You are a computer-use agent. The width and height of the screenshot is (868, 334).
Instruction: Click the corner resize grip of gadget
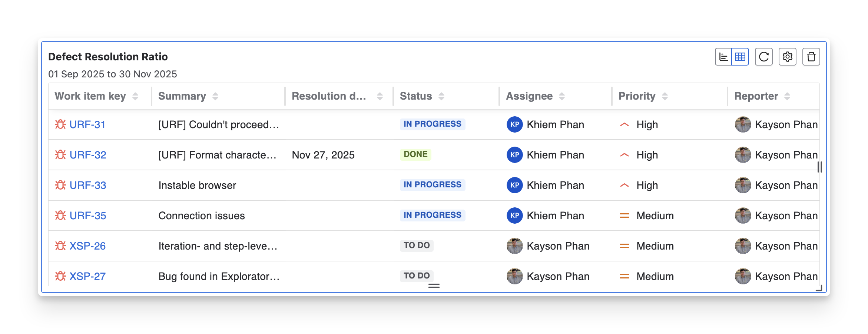pyautogui.click(x=819, y=288)
